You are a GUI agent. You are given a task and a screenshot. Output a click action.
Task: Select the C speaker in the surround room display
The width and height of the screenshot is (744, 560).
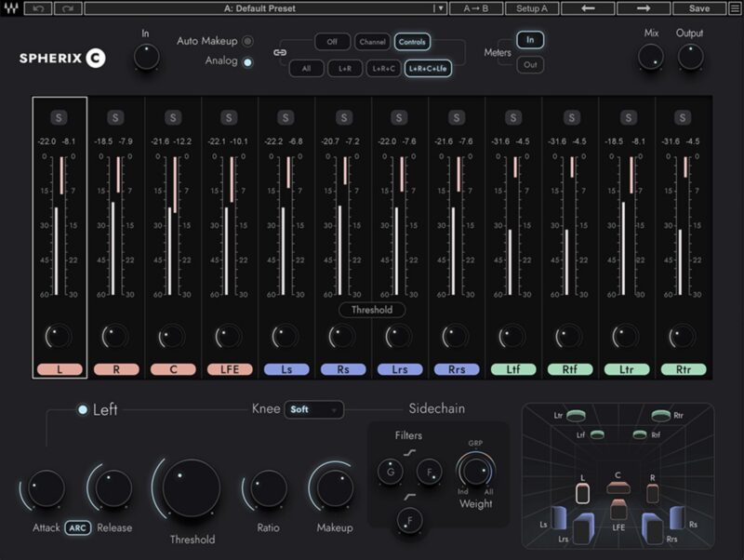619,489
